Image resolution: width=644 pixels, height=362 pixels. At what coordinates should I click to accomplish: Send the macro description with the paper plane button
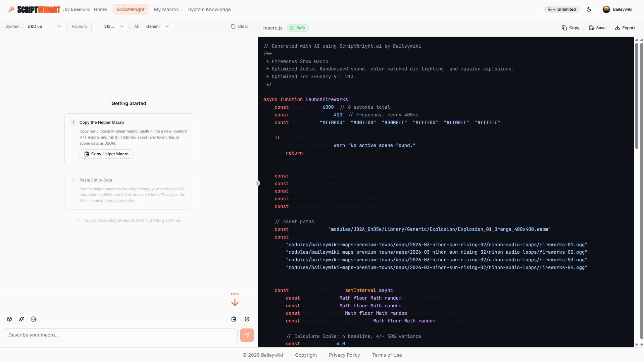point(247,335)
